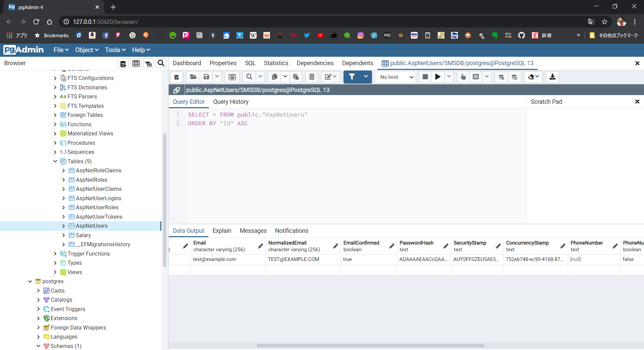Click the Chrome reload button
This screenshot has height=350, width=644.
click(36, 22)
